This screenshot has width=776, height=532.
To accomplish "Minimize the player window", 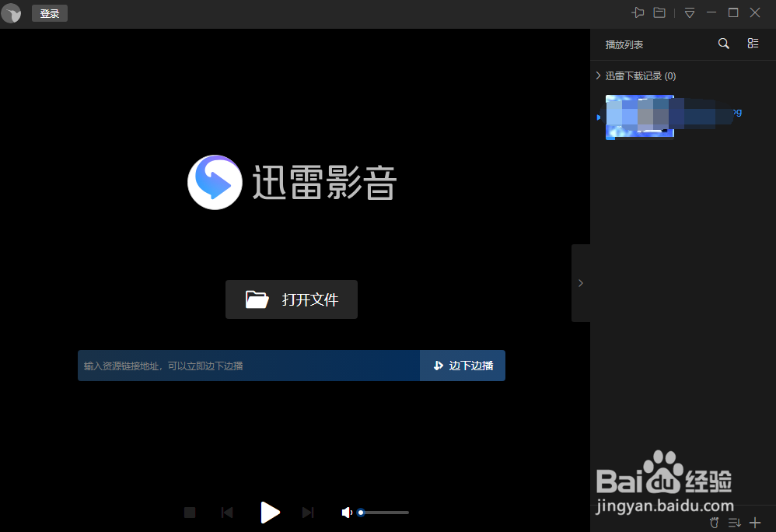I will [711, 13].
